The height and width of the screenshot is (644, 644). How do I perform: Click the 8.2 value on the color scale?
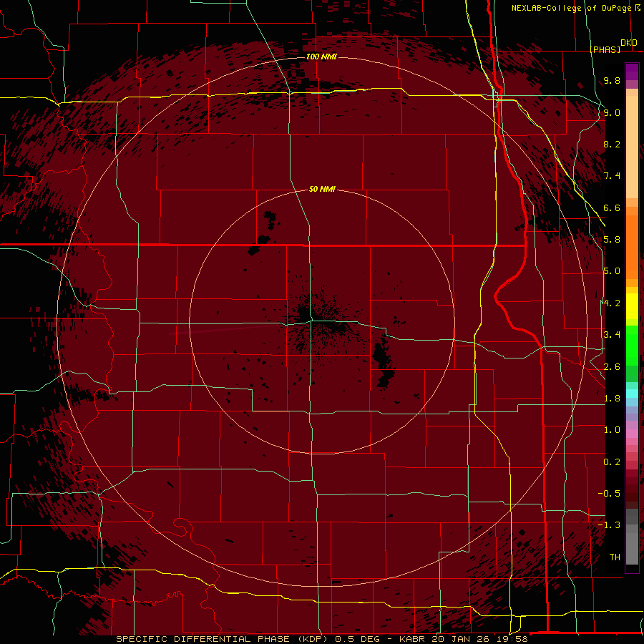(612, 145)
